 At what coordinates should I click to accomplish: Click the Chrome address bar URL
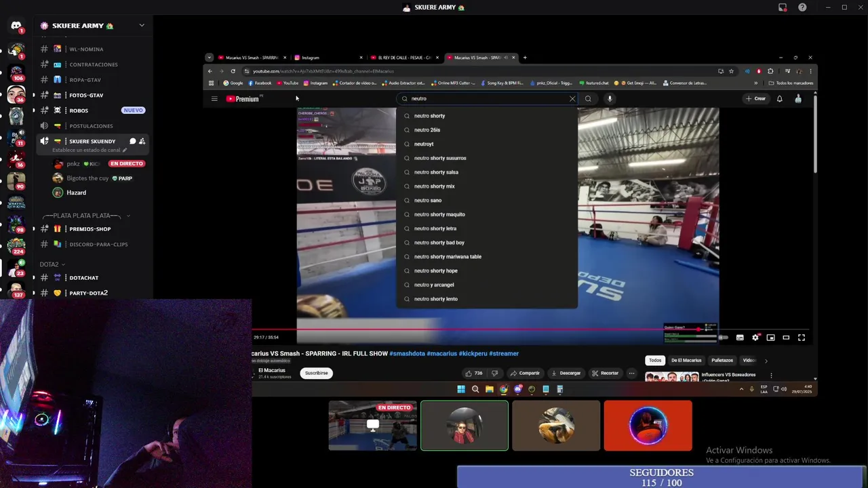click(323, 71)
